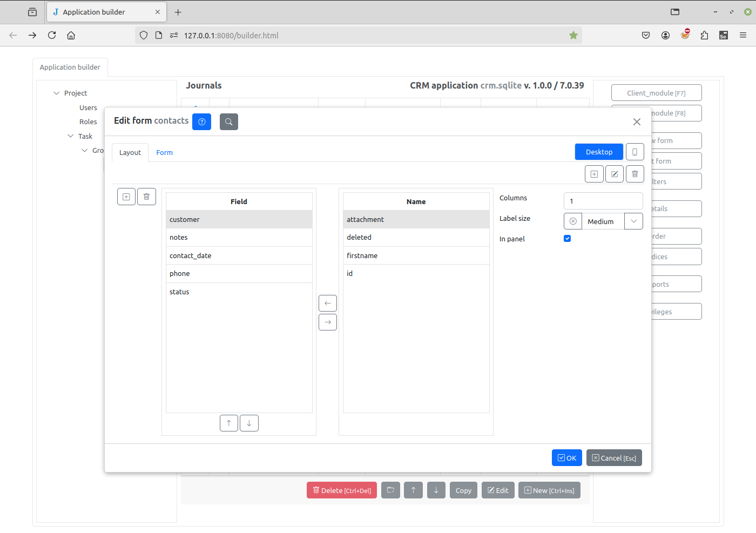Move selected field up in list
Viewport: 756px width, 533px height.
pyautogui.click(x=229, y=423)
